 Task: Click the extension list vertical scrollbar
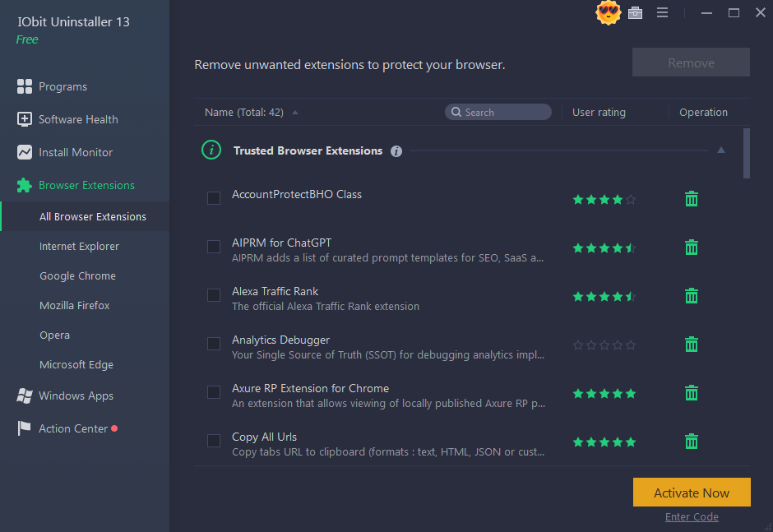pyautogui.click(x=747, y=153)
